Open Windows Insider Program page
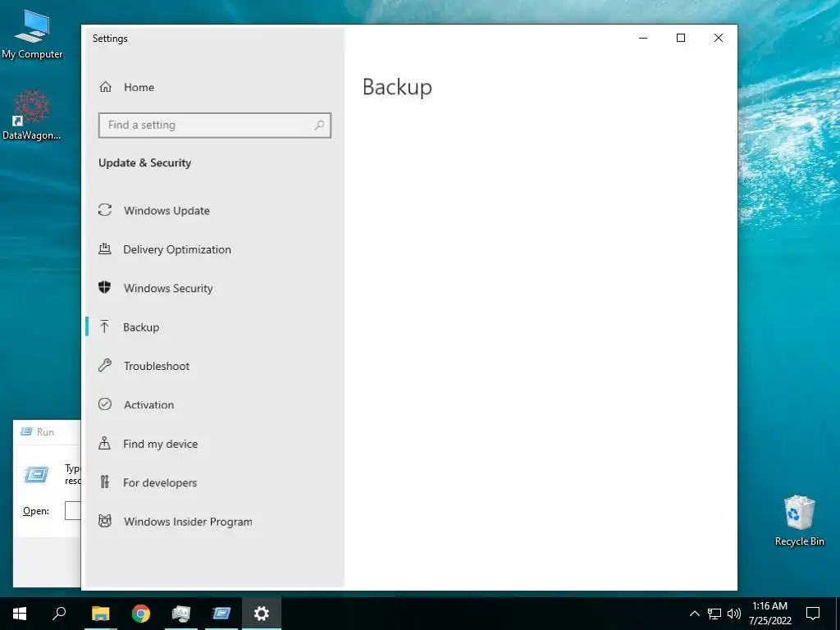 [214, 522]
